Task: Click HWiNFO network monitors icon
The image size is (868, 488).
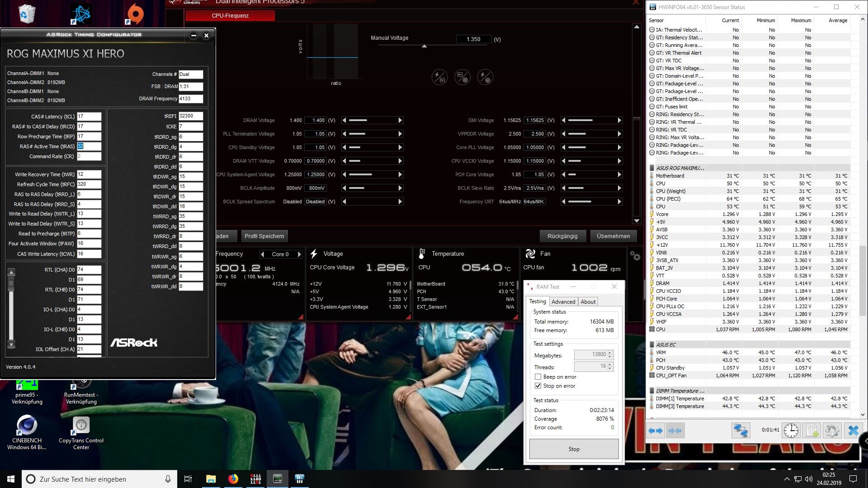Action: point(741,430)
